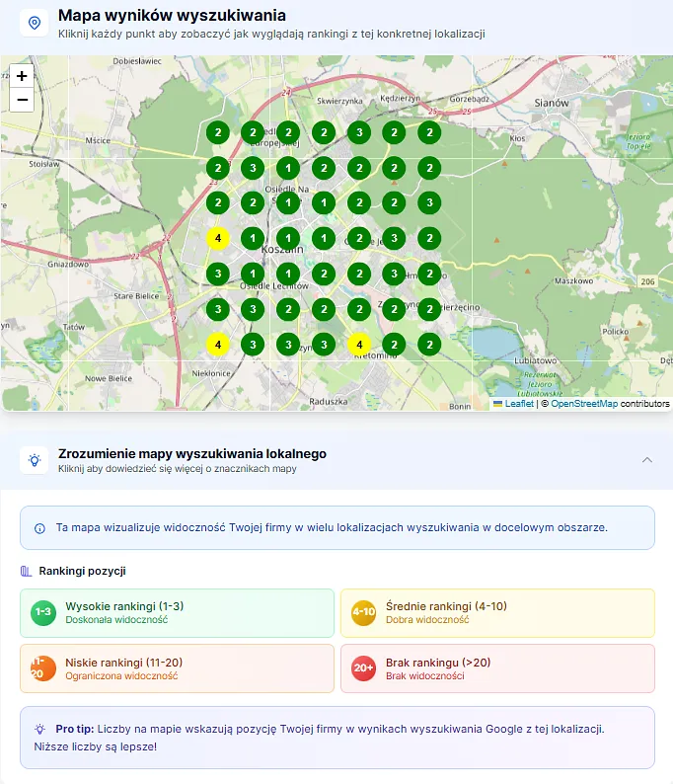673x784 pixels.
Task: Open the Leaflet attribution link
Action: pyautogui.click(x=519, y=404)
